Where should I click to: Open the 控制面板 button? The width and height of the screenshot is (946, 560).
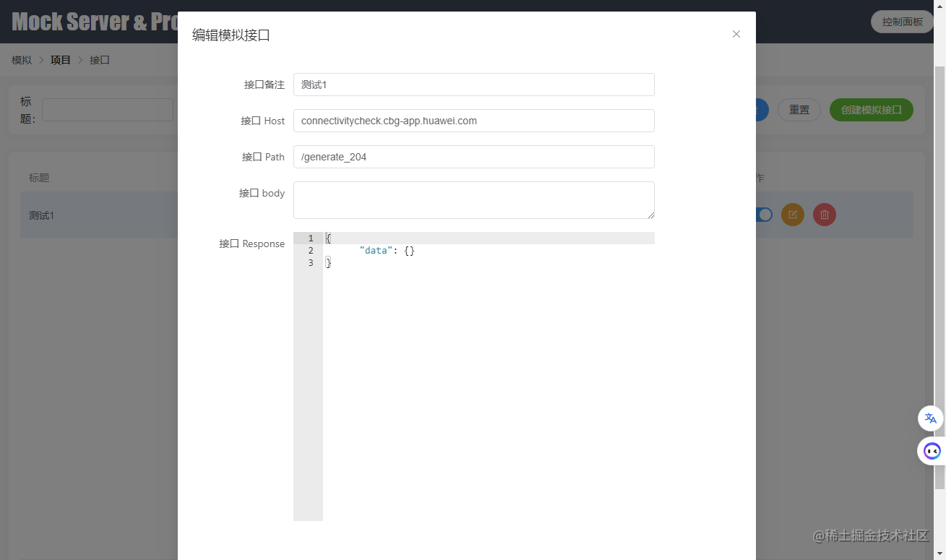click(x=902, y=22)
